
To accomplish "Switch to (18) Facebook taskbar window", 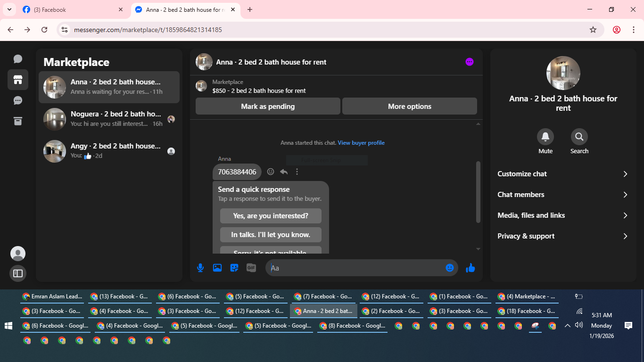I will click(x=528, y=311).
